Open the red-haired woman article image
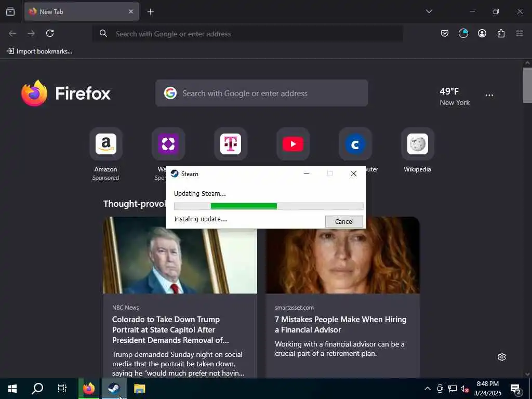This screenshot has height=399, width=532. 342,261
